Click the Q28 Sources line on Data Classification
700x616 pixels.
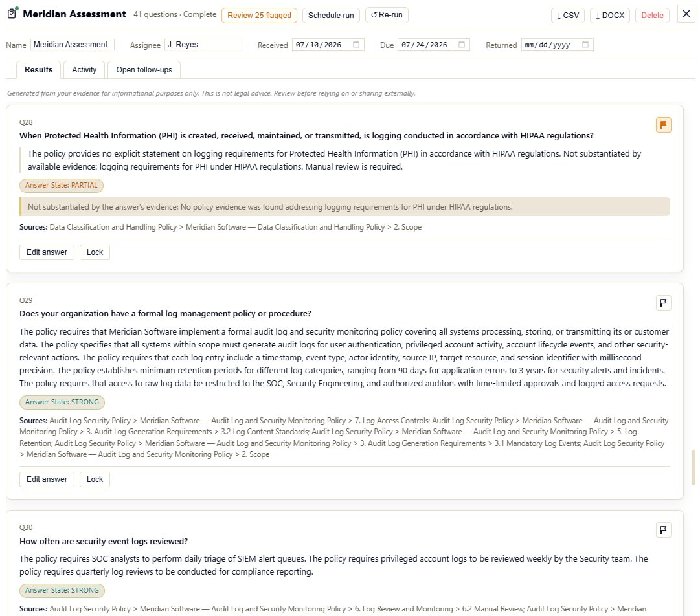point(221,227)
